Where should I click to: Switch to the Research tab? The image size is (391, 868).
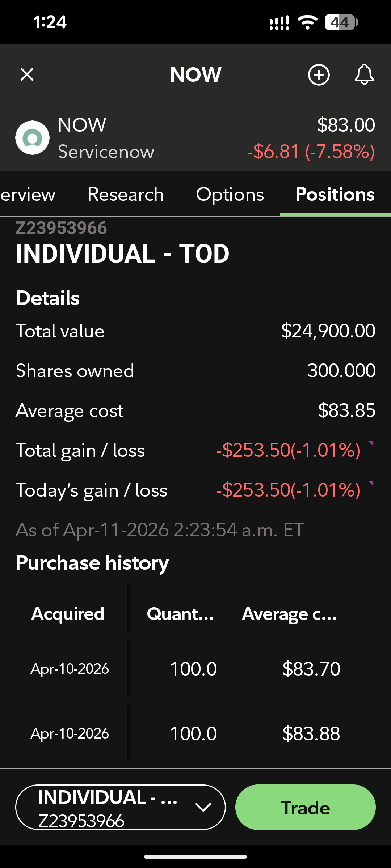(x=126, y=195)
